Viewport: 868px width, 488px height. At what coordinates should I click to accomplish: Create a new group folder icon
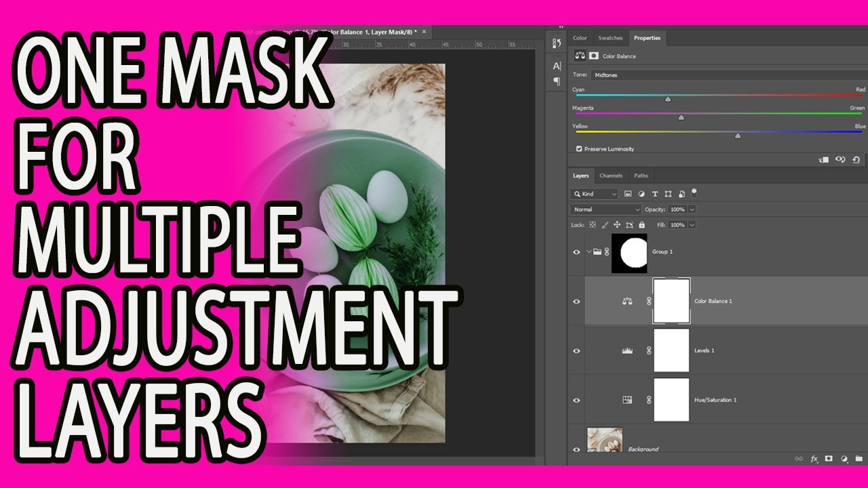[x=859, y=459]
